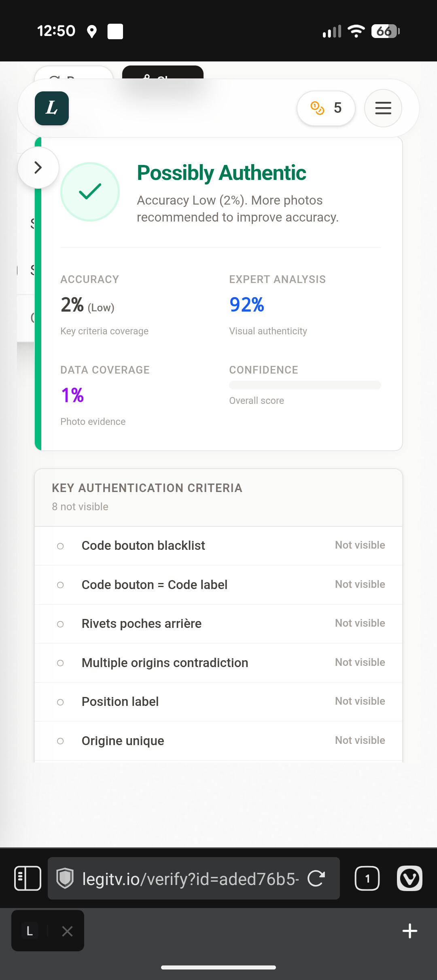Screen dimensions: 437x980
Task: Select the Code bouton blacklist radio circle
Action: click(60, 546)
